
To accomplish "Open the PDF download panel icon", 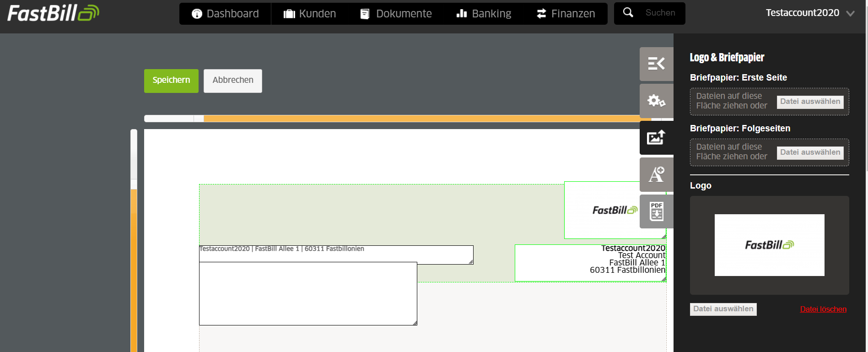I will click(x=656, y=211).
